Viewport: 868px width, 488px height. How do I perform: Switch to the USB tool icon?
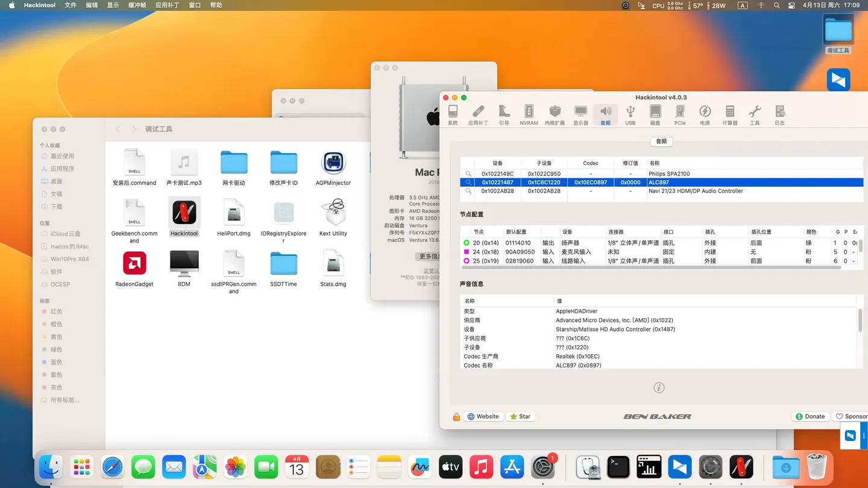pos(630,114)
